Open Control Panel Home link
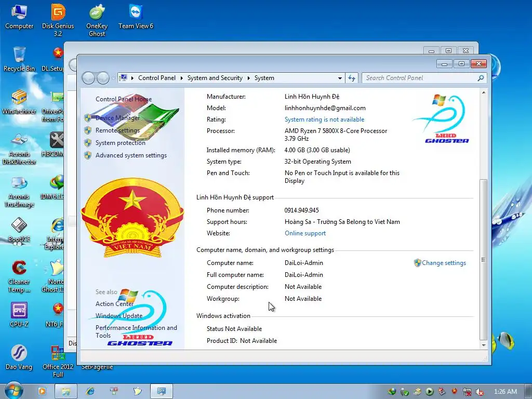The width and height of the screenshot is (532, 399). [x=124, y=99]
